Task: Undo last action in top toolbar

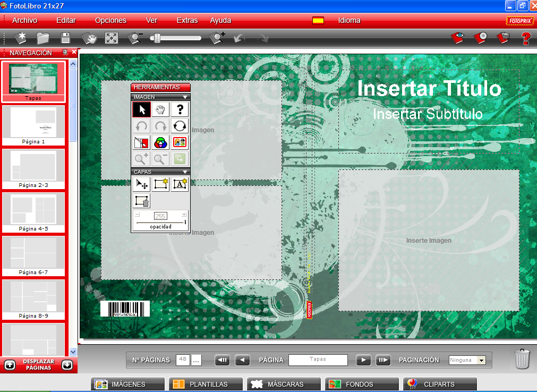Action: point(240,38)
